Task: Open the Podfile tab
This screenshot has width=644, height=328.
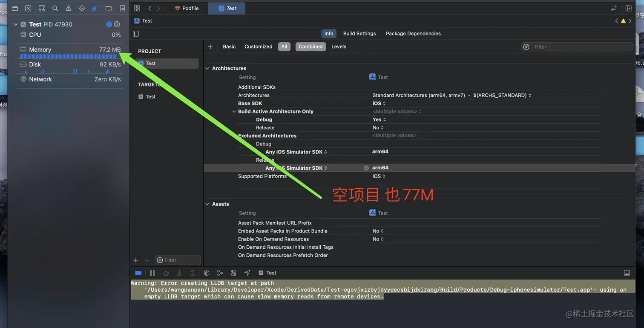Action: [x=187, y=8]
